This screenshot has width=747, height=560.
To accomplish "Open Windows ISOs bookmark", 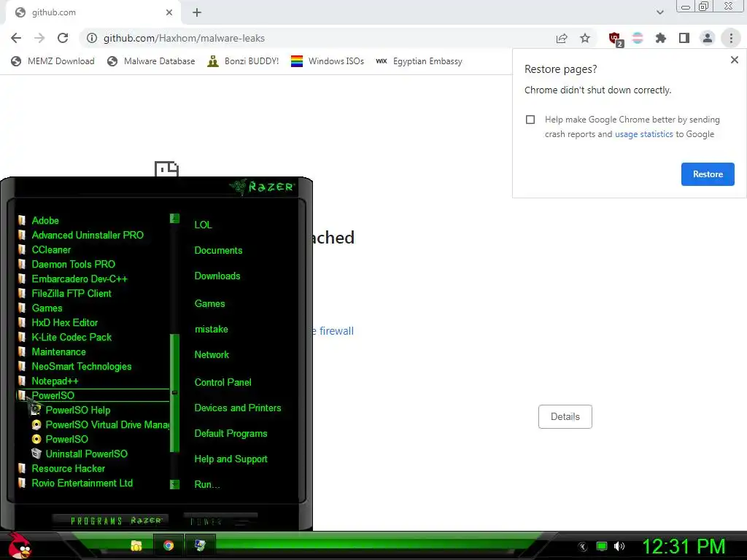I will [328, 61].
